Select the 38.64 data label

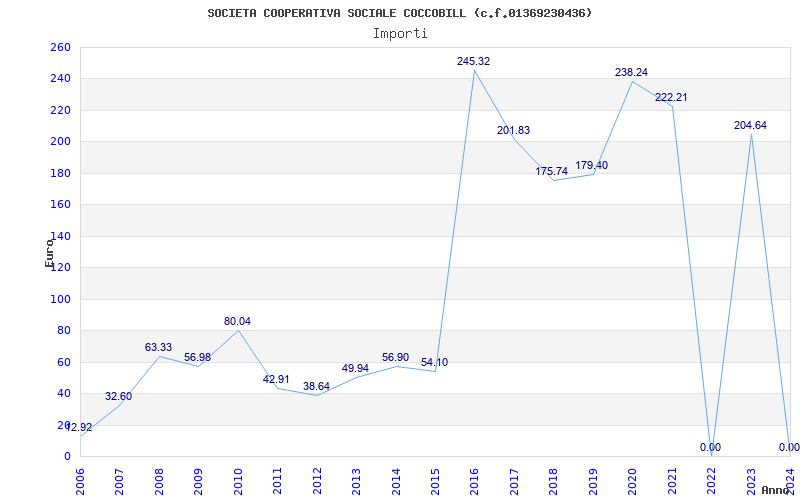316,386
